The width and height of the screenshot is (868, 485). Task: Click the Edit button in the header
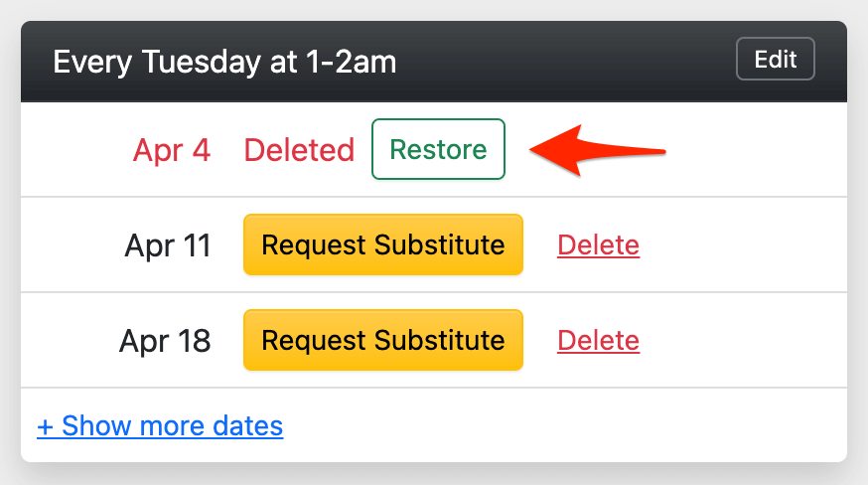pyautogui.click(x=775, y=59)
